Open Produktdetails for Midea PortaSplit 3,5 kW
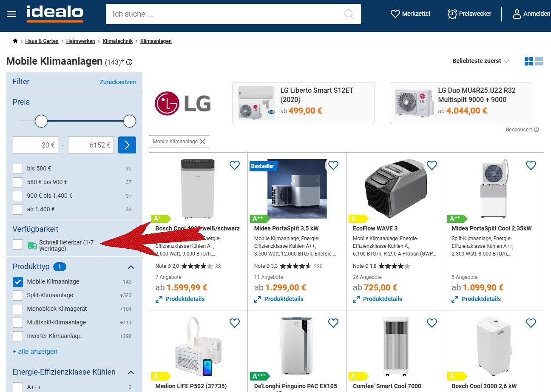Screen dimensions: 551x392 (279, 299)
